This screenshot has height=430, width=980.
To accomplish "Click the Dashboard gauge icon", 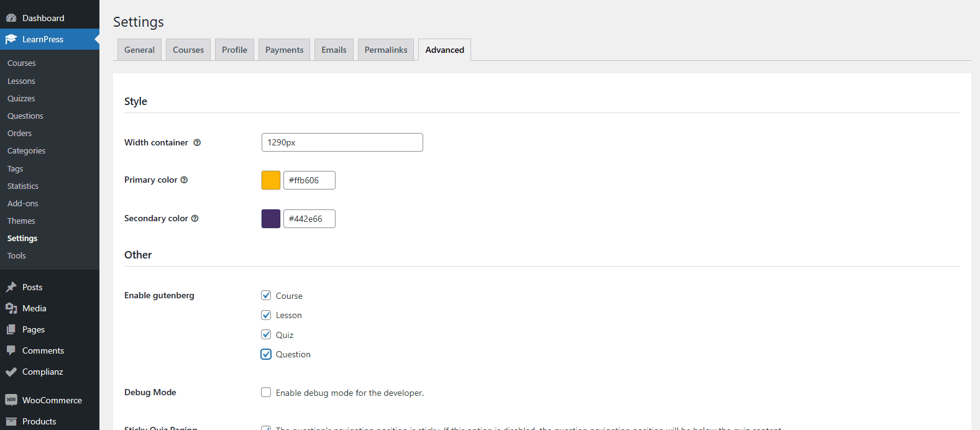I will tap(11, 18).
